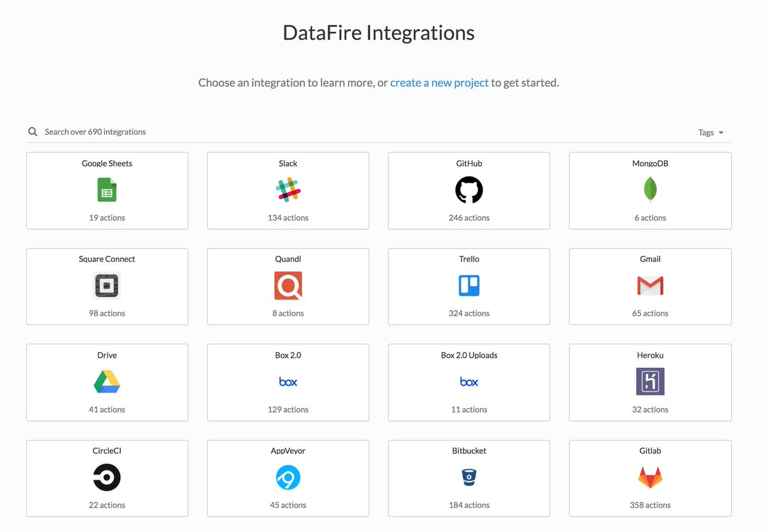Viewport: 767px width, 532px height.
Task: Click the Gmail red envelope icon
Action: pos(650,285)
